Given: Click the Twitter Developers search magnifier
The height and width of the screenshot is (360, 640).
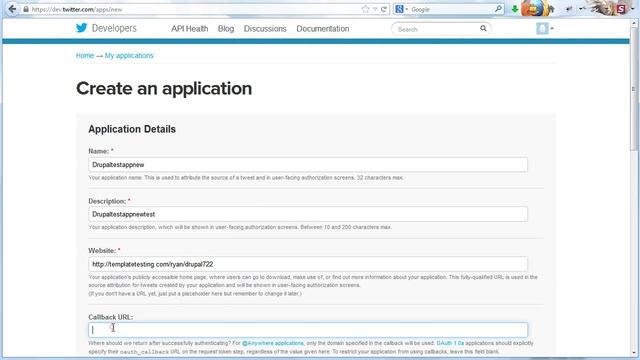Looking at the screenshot, I should click(483, 29).
